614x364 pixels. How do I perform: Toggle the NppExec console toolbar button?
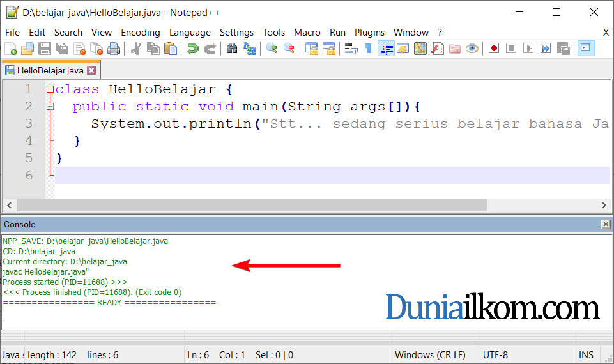(x=586, y=49)
